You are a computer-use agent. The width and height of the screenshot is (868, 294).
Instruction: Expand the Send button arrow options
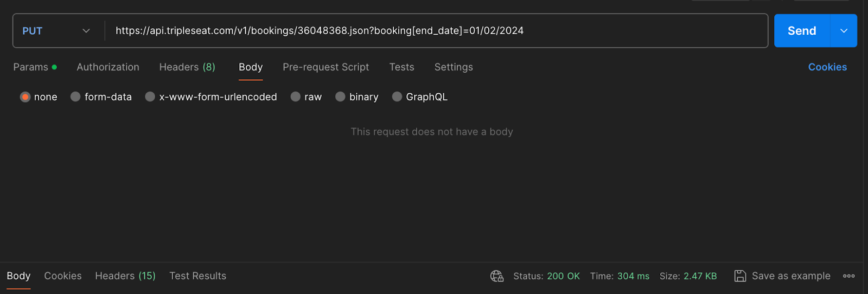coord(844,31)
